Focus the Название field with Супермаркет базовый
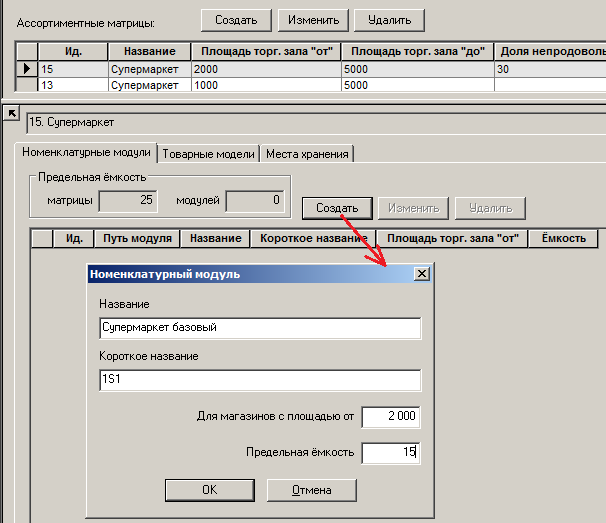606x523 pixels. (260, 328)
